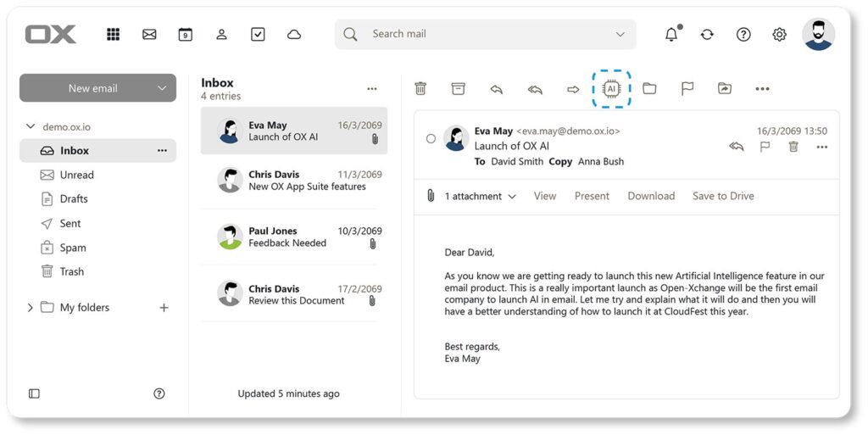Click the Download attachment link
868x435 pixels.
point(651,196)
